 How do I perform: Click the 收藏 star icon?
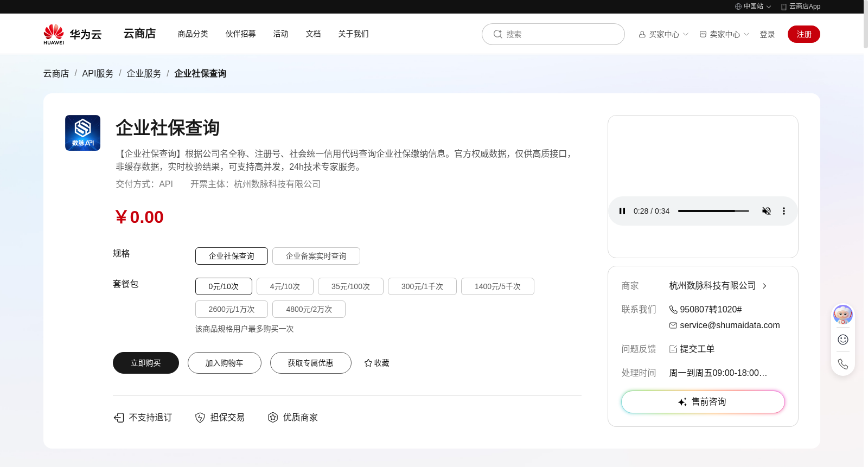pos(368,363)
